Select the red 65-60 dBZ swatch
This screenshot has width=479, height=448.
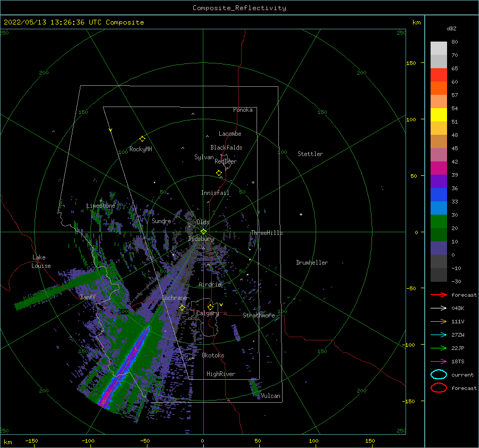click(x=439, y=75)
